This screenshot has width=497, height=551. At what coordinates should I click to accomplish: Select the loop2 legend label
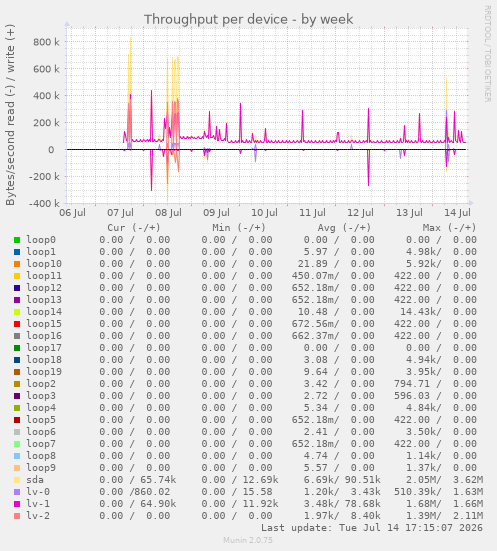point(41,384)
